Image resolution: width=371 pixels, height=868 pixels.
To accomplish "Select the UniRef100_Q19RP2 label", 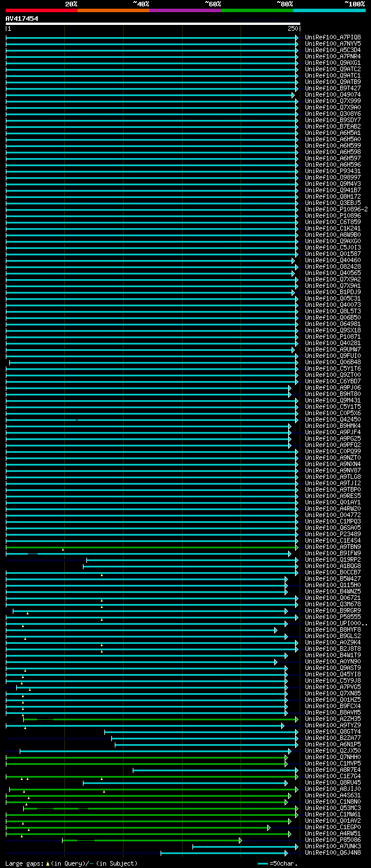I will 333,559.
